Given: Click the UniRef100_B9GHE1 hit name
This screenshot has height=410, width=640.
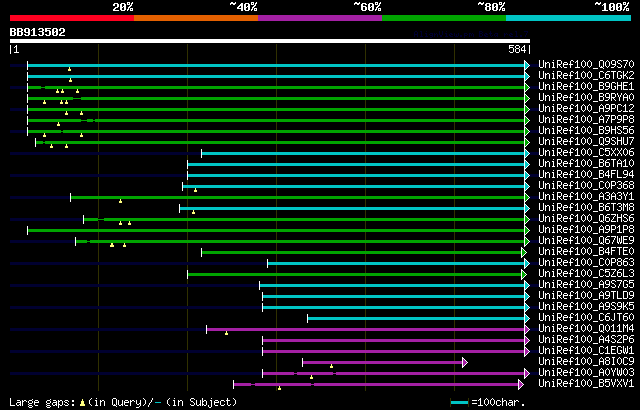Looking at the screenshot, I should coord(586,86).
